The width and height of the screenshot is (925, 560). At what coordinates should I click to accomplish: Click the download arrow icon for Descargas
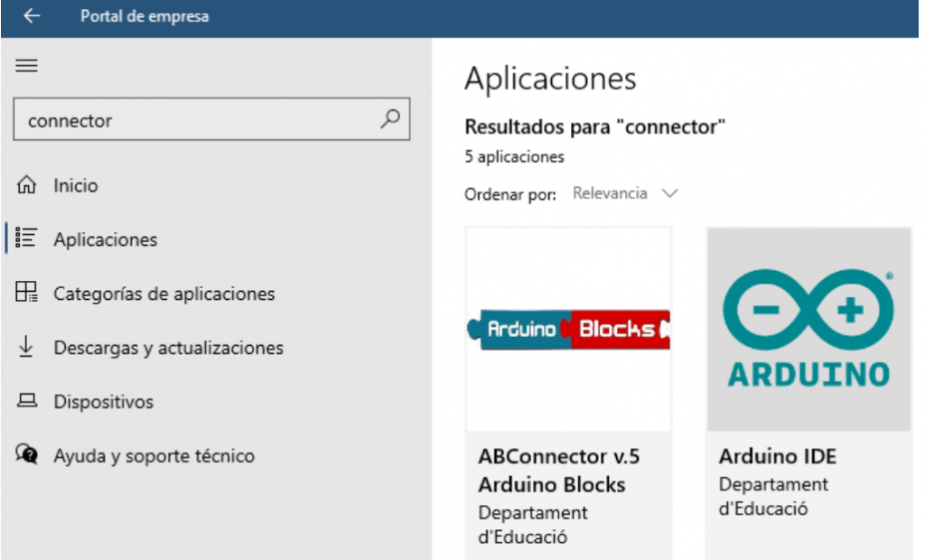tap(27, 347)
